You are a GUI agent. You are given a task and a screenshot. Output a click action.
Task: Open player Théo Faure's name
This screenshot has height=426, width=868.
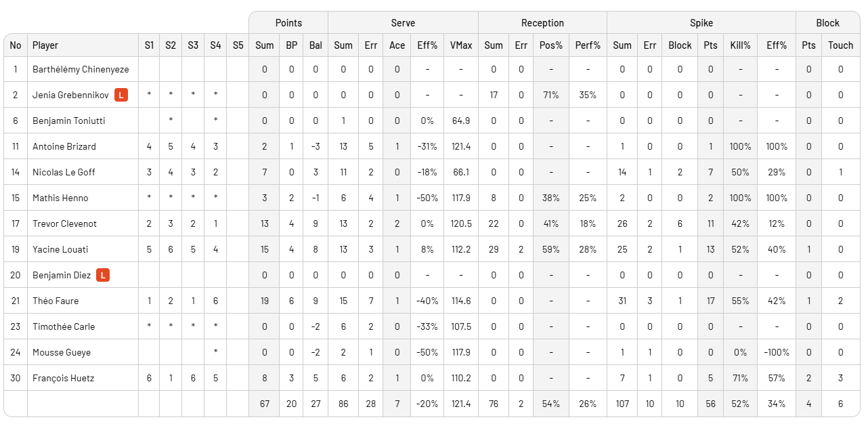point(56,301)
